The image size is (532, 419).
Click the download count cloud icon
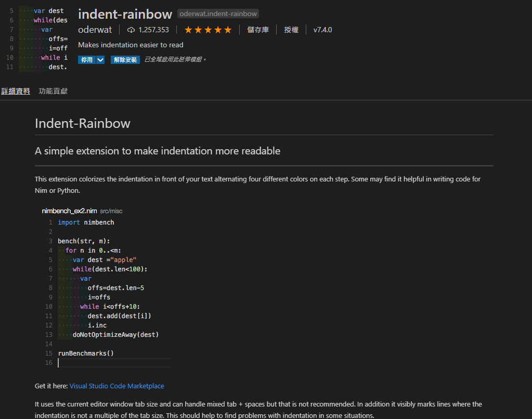(x=131, y=30)
